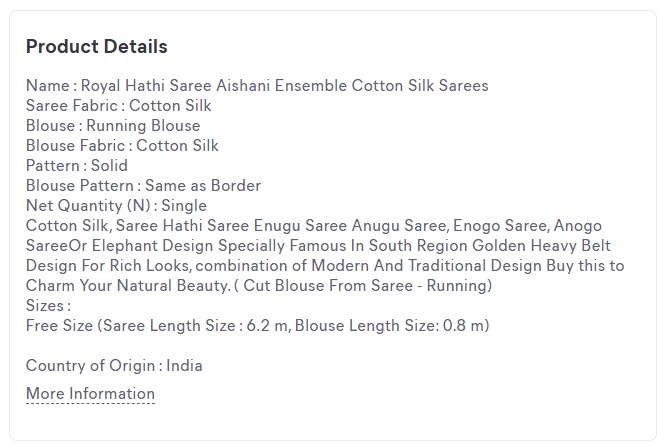Click the Cotton Silk value beside Saree Fabric
The height and width of the screenshot is (444, 657).
[x=170, y=106]
